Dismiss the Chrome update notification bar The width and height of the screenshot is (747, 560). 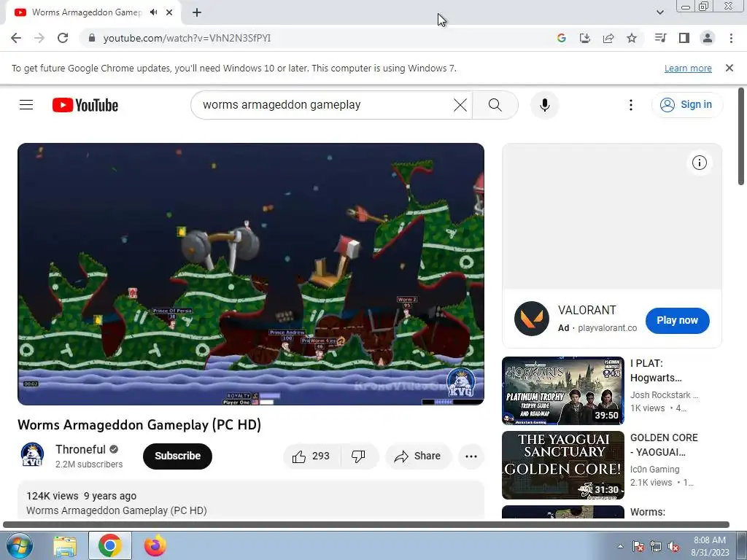point(729,68)
